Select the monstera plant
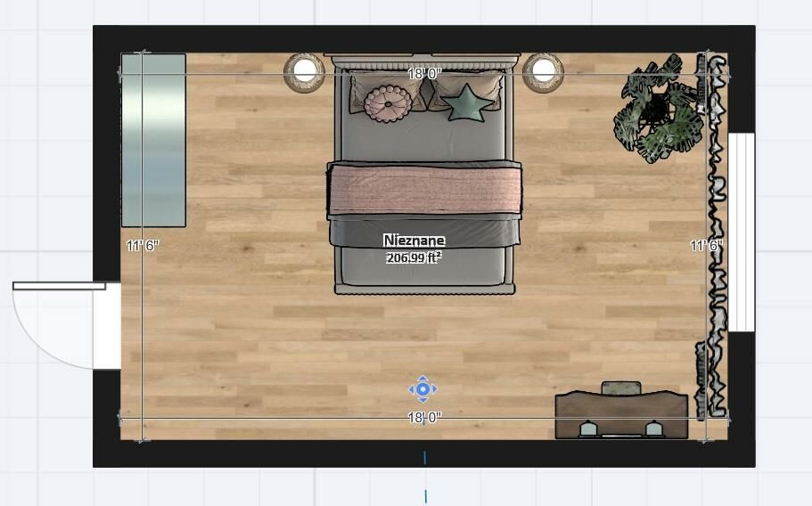Image resolution: width=812 pixels, height=506 pixels. (657, 110)
